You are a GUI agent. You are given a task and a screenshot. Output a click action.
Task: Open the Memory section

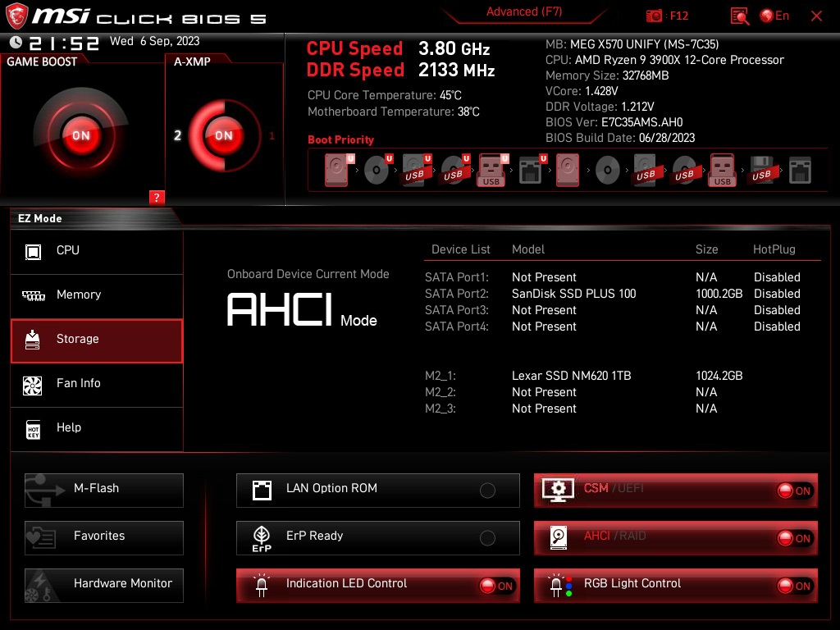click(x=97, y=295)
